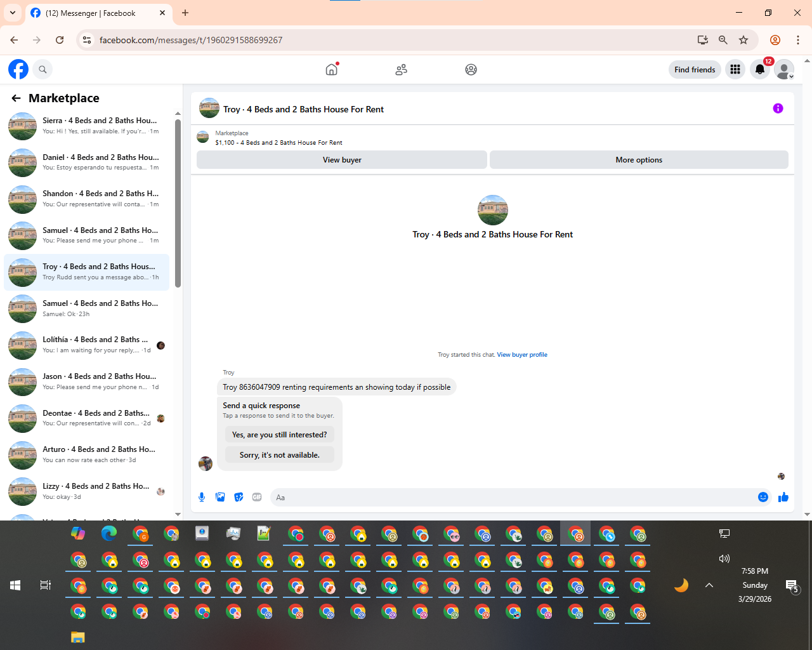This screenshot has width=812, height=650.
Task: Click Chrome's back arrow
Action: [x=14, y=40]
